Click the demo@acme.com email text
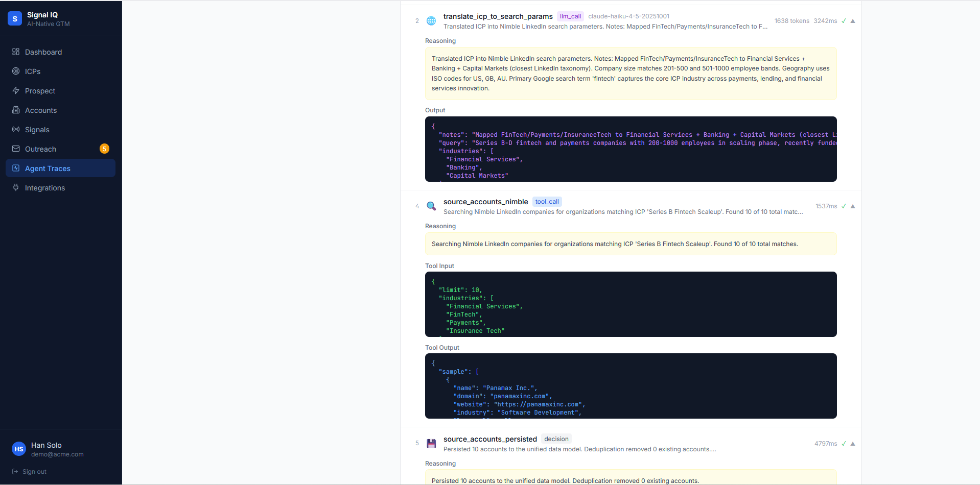The width and height of the screenshot is (980, 485). click(x=57, y=454)
